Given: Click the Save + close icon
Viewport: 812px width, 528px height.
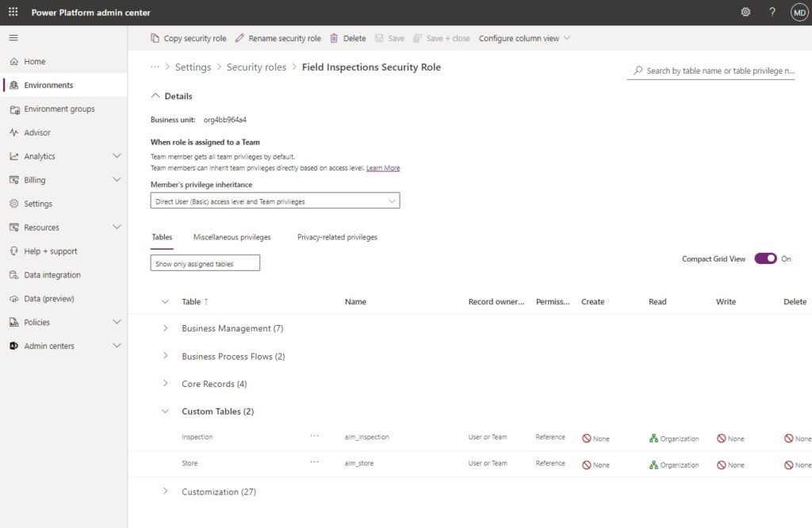Looking at the screenshot, I should point(417,38).
